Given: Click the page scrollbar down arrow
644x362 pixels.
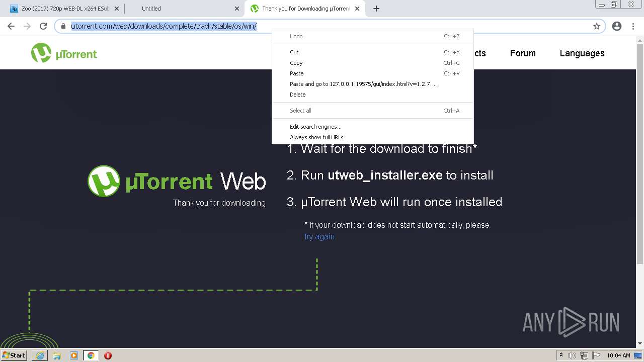Looking at the screenshot, I should 640,344.
